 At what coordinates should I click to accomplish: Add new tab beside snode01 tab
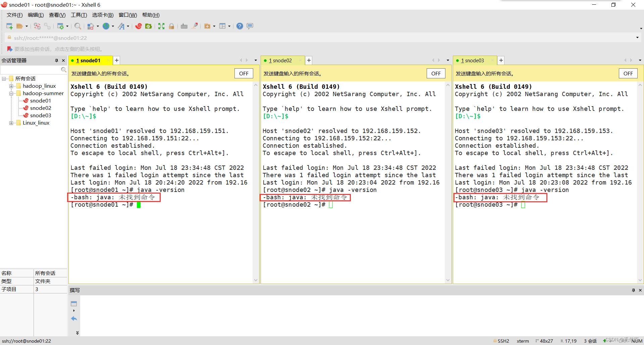(116, 60)
